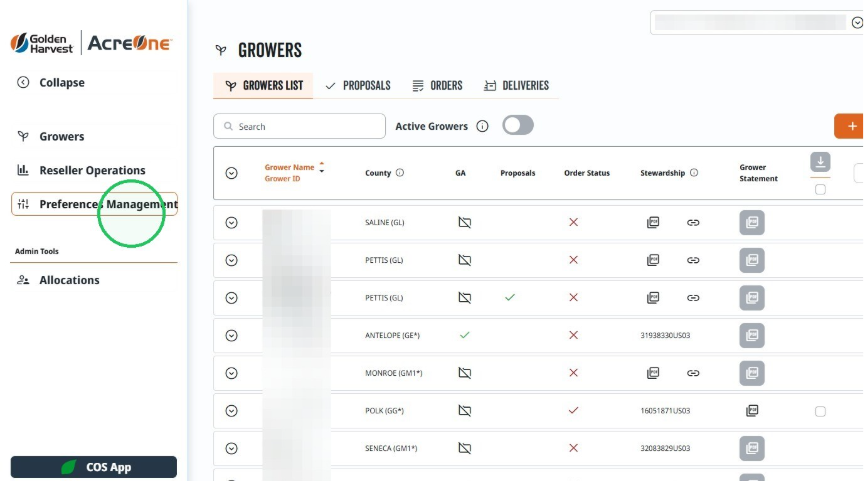Viewport: 864px width, 481px height.
Task: Click the Stewardship info icon in header
Action: (x=694, y=172)
